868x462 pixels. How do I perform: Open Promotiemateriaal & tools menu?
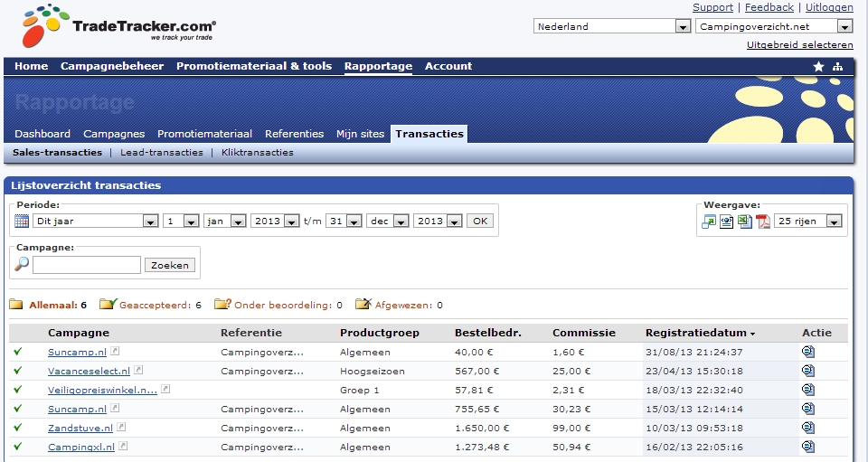254,66
